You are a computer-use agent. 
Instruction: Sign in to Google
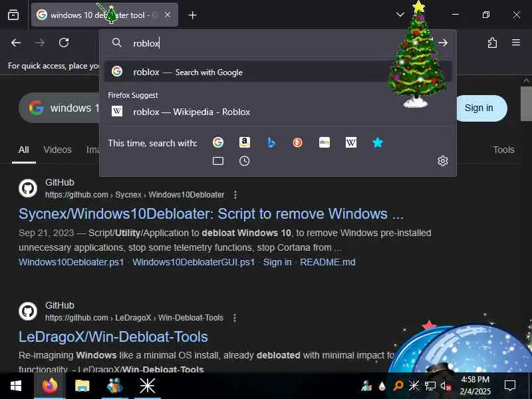(x=479, y=108)
